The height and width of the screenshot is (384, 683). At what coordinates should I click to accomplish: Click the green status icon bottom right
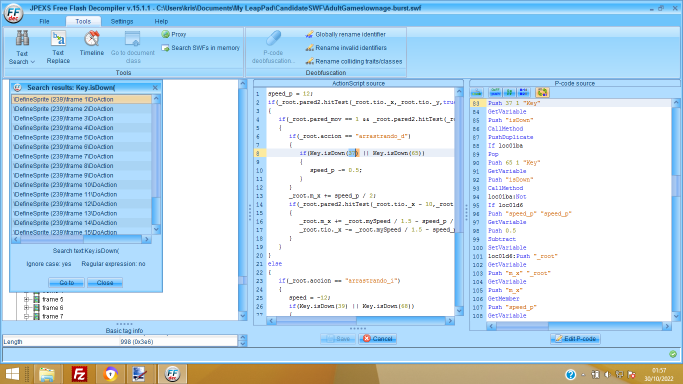[x=673, y=354]
